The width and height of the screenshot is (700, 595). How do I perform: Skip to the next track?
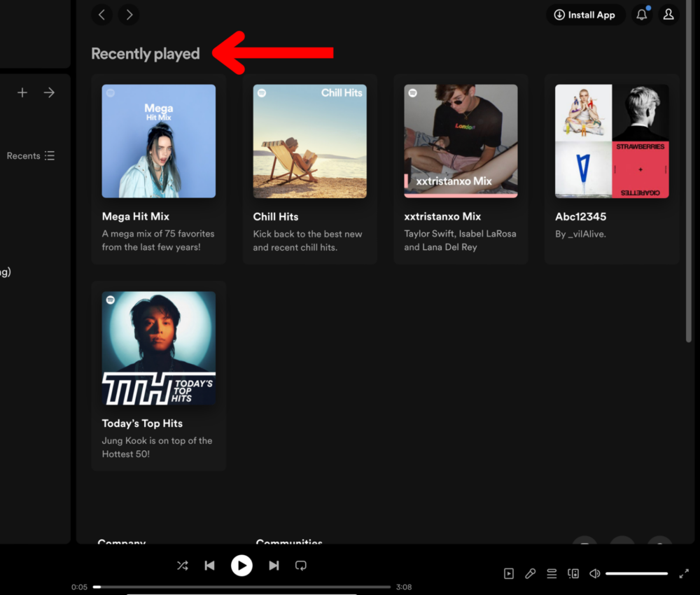274,566
